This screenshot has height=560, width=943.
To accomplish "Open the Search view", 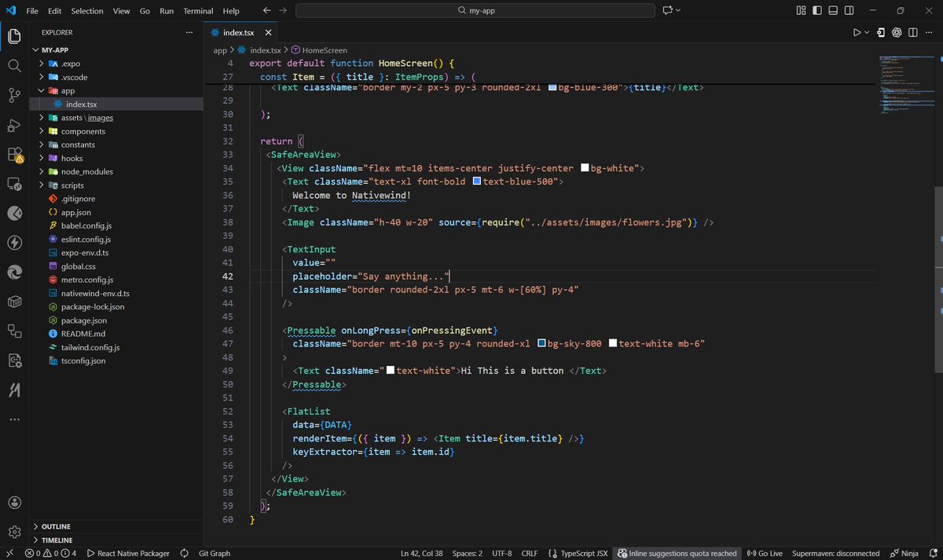I will [14, 66].
